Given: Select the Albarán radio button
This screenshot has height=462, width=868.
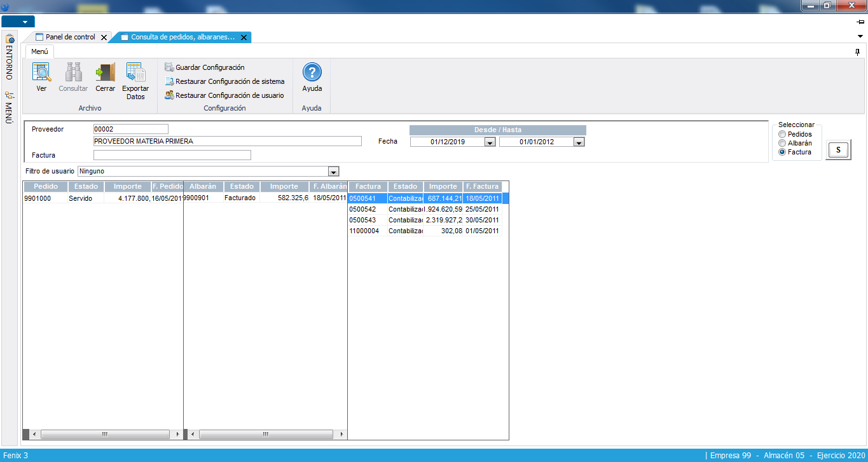Looking at the screenshot, I should click(782, 144).
